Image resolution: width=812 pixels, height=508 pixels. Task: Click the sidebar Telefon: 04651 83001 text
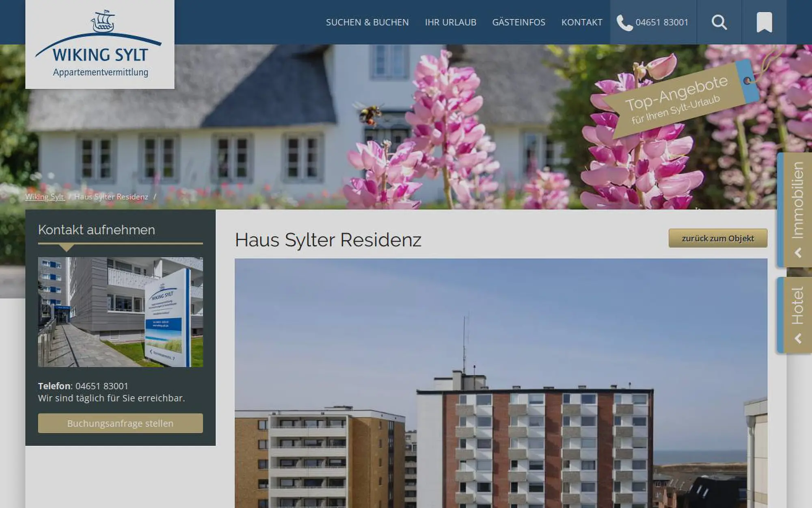point(83,386)
